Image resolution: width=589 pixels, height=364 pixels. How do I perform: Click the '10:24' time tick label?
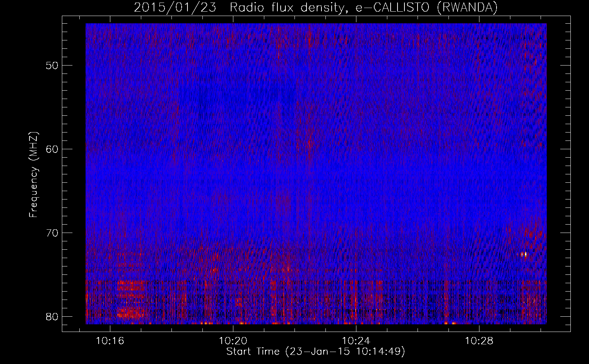tap(356, 341)
